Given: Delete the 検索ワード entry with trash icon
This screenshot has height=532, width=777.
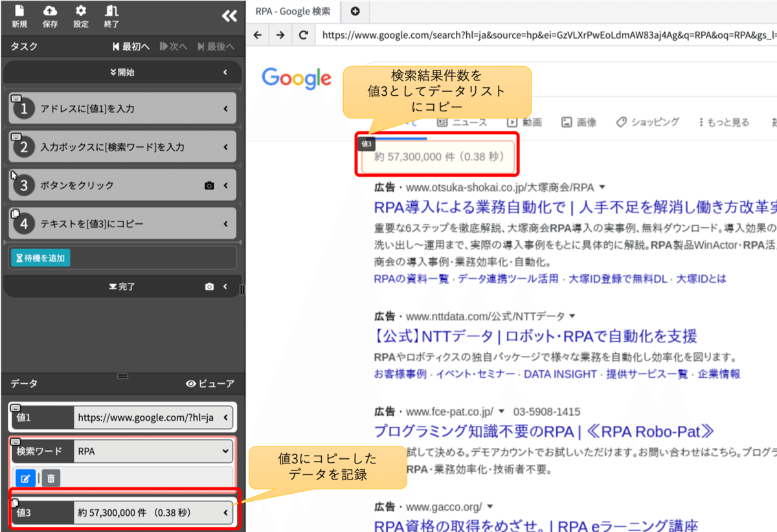Looking at the screenshot, I should point(51,478).
